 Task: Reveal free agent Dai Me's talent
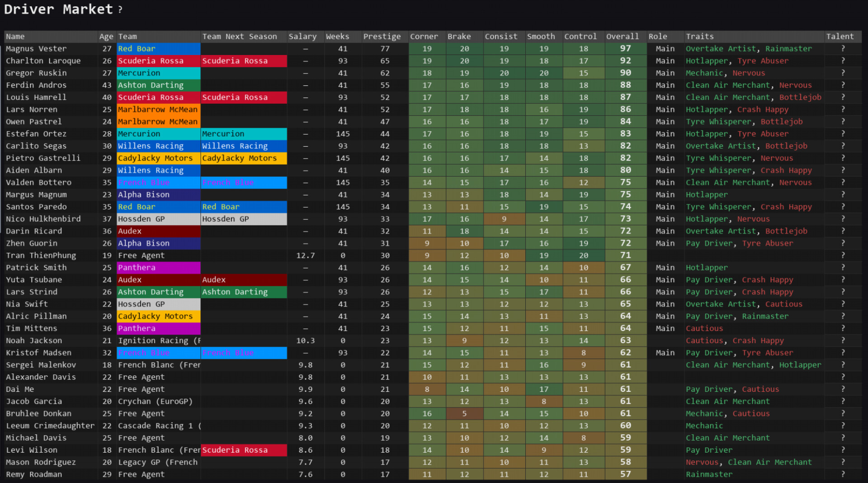pyautogui.click(x=843, y=389)
